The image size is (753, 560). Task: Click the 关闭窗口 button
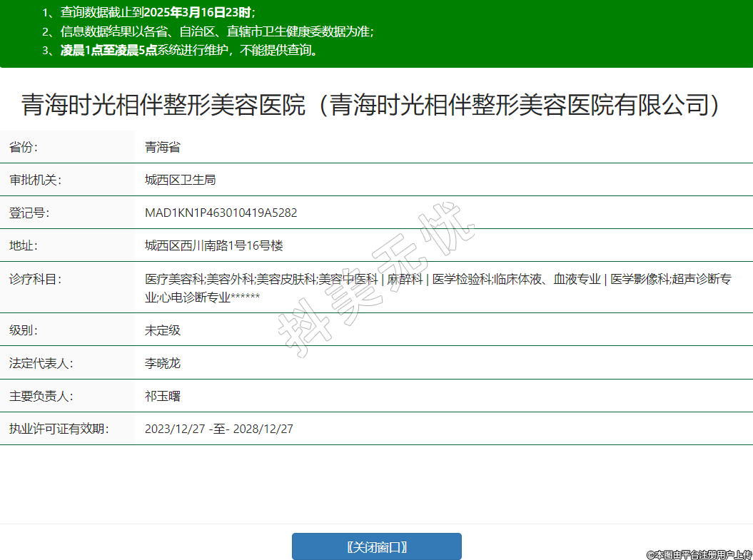[376, 547]
